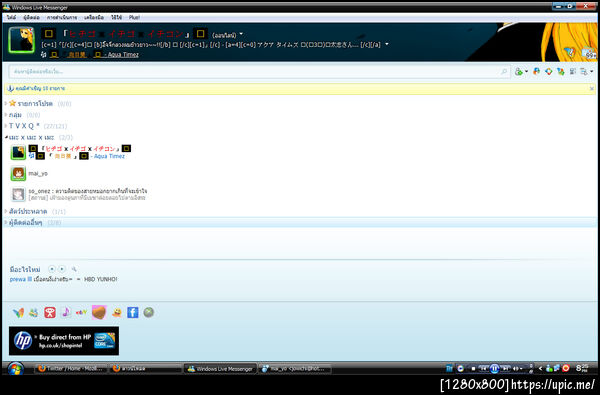The image size is (600, 395).
Task: Open the orange laughing face tab
Action: tap(116, 312)
